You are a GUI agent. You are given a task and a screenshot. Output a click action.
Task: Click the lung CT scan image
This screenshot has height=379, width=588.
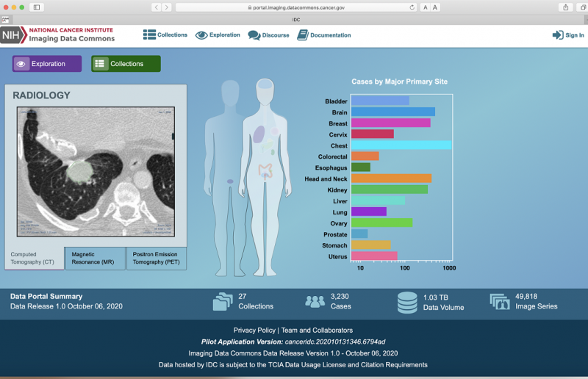pyautogui.click(x=96, y=172)
